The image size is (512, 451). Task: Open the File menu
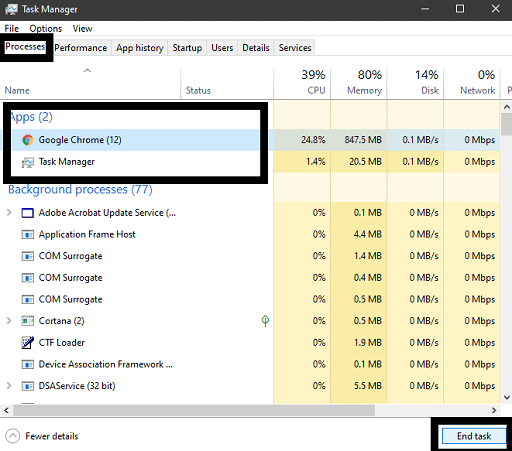[12, 29]
